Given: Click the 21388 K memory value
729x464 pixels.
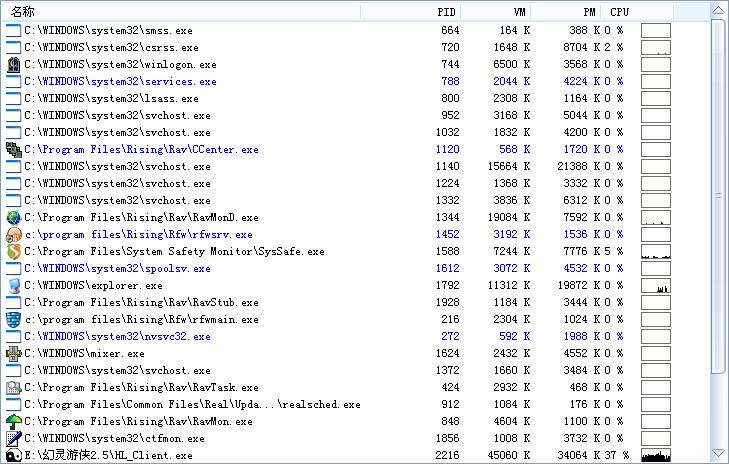Looking at the screenshot, I should [579, 166].
